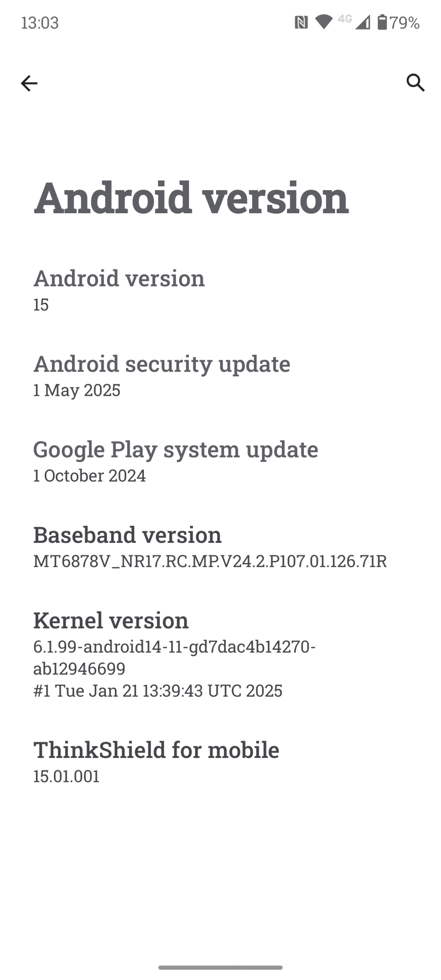Open ThinkShield for mobile entry
Screen dimensions: 441x980
click(156, 750)
